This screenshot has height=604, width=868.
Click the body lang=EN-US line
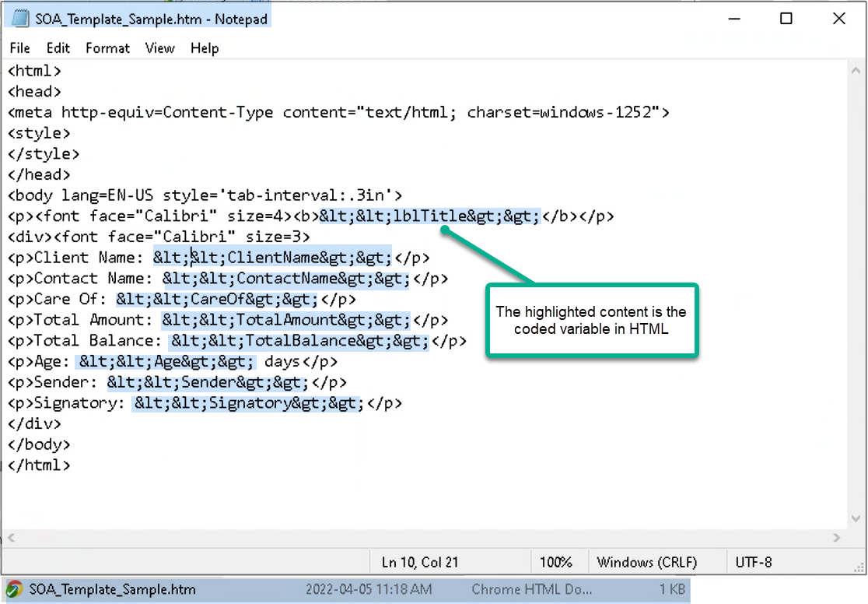point(205,195)
